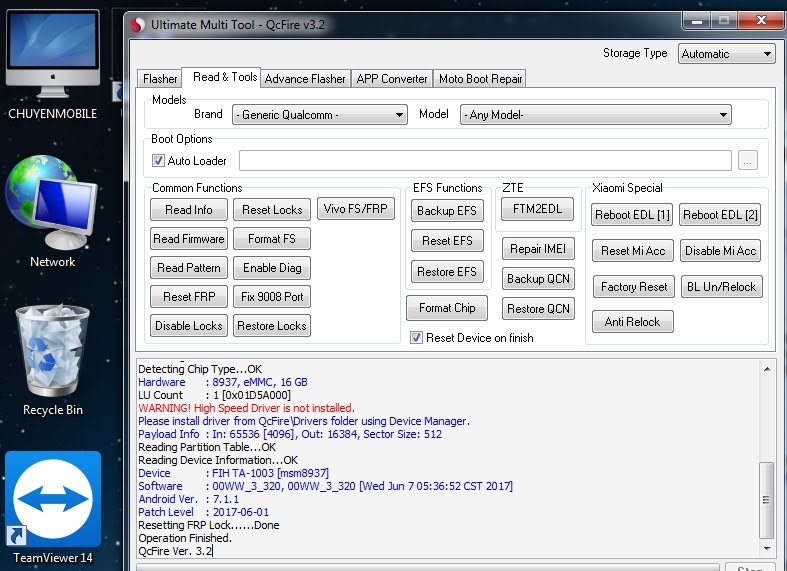The image size is (787, 571).
Task: Click the Reset Locks button
Action: pyautogui.click(x=272, y=210)
